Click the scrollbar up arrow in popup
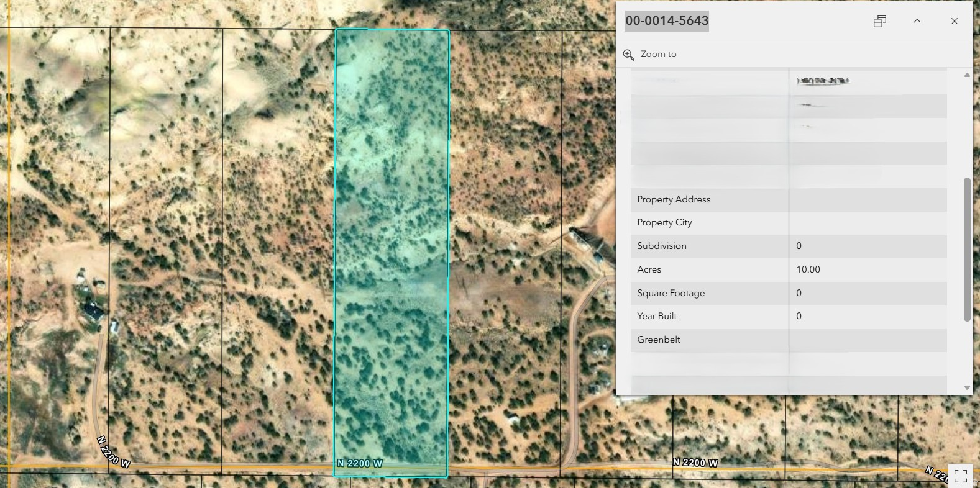Screen dimensions: 980x488 pyautogui.click(x=966, y=75)
